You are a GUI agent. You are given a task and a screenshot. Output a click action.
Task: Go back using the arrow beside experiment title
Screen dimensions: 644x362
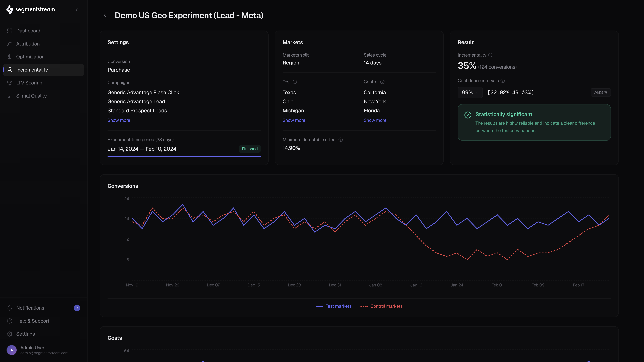pos(105,15)
